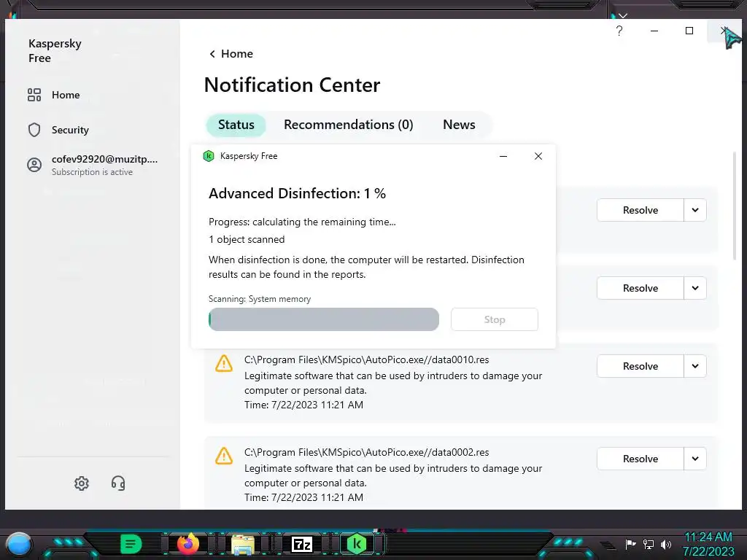Click the taskbar clock 11:24 AM
The image size is (747, 560).
[x=708, y=537]
